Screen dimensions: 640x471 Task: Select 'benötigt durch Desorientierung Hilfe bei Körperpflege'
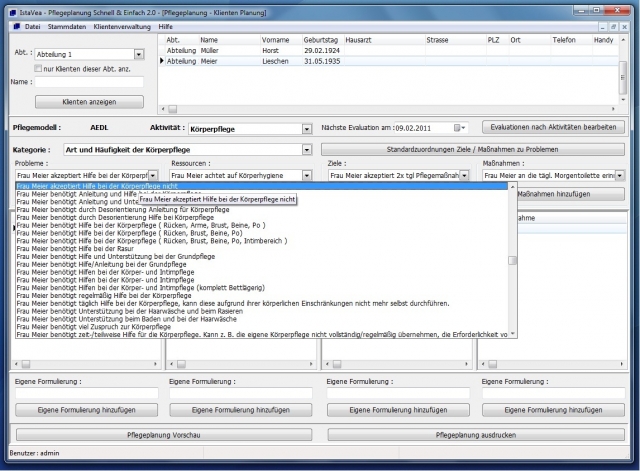[261, 218]
